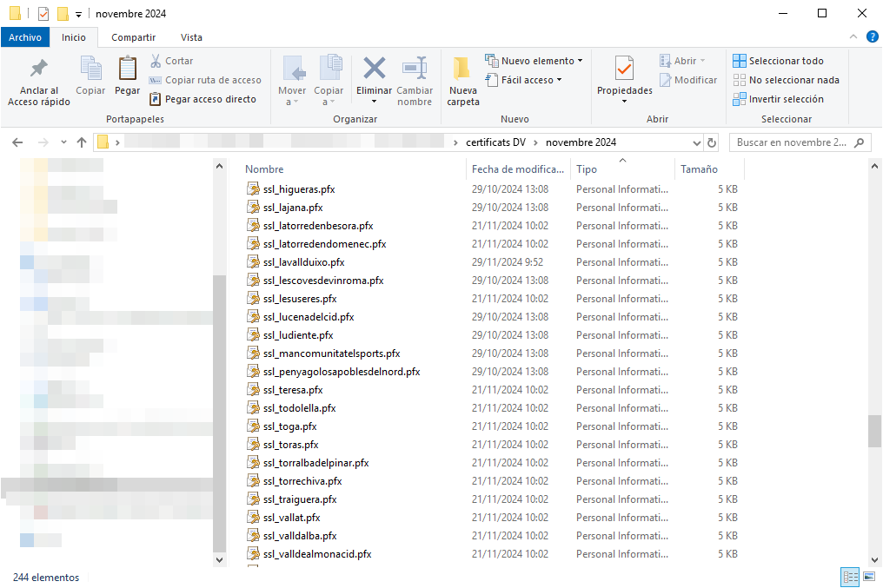Click the ssl_vallat.pfx certificate file icon
This screenshot has width=883, height=588.
(254, 517)
